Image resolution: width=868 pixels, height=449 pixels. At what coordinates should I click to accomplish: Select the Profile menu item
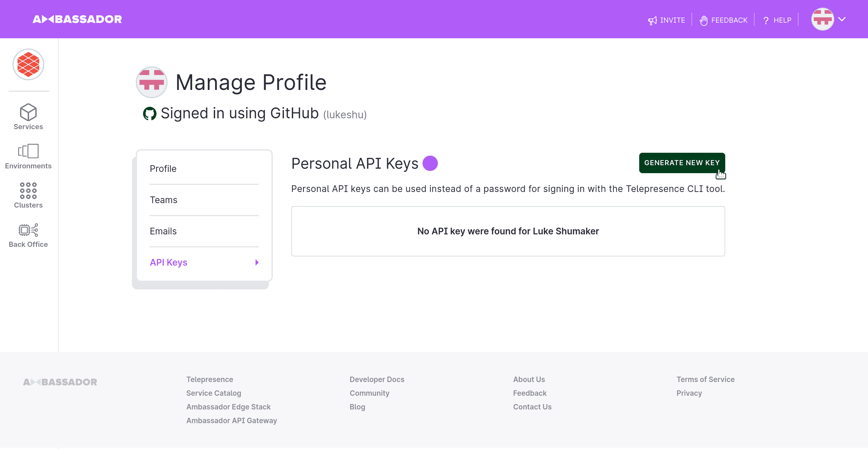[x=204, y=169]
